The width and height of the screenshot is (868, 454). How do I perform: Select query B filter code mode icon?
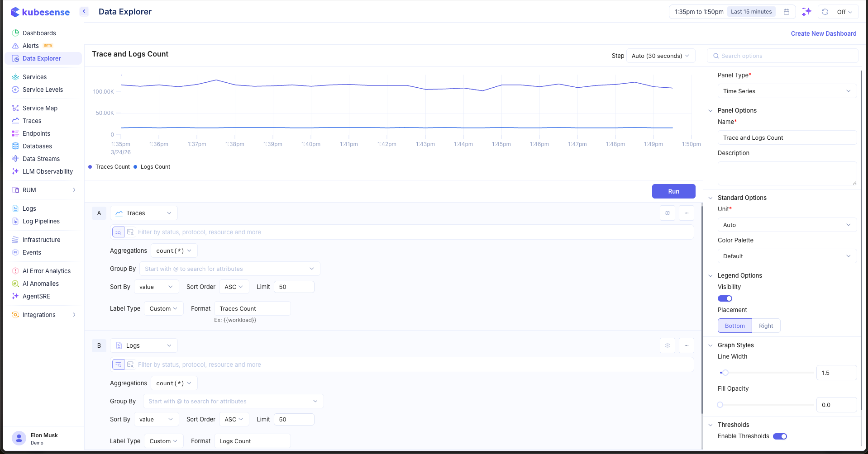click(x=130, y=364)
